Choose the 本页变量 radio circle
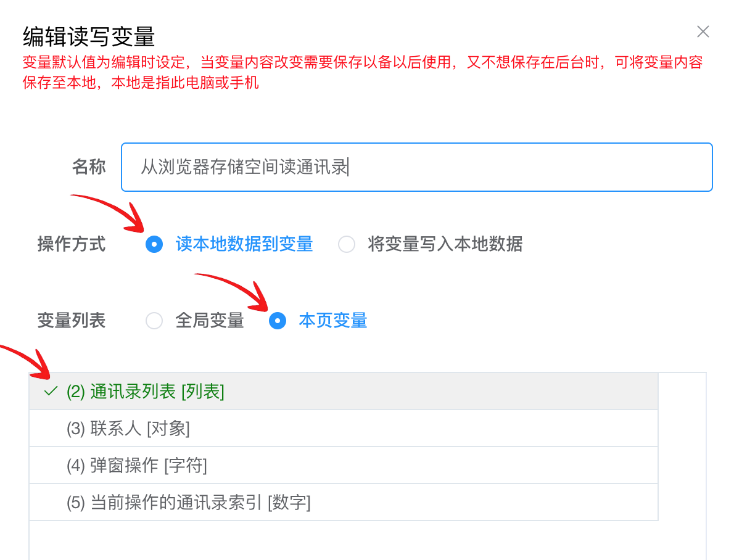The image size is (734, 560). pos(278,321)
